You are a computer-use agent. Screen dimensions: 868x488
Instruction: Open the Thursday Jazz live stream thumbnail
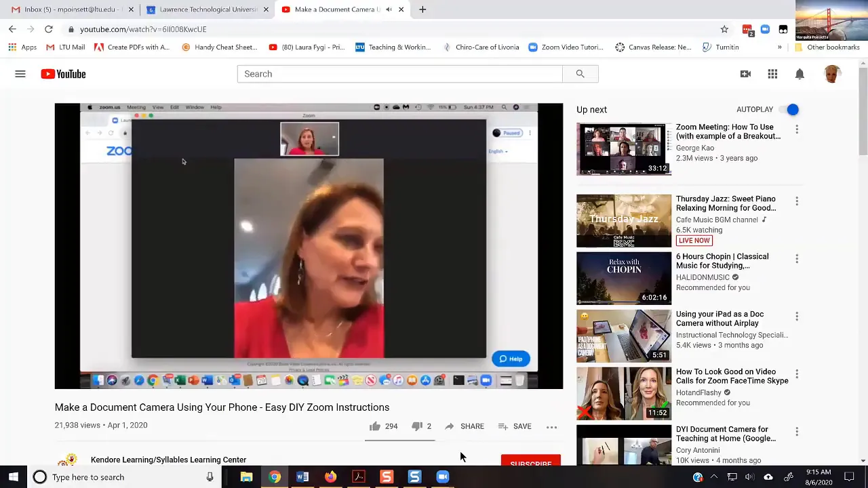pyautogui.click(x=624, y=221)
